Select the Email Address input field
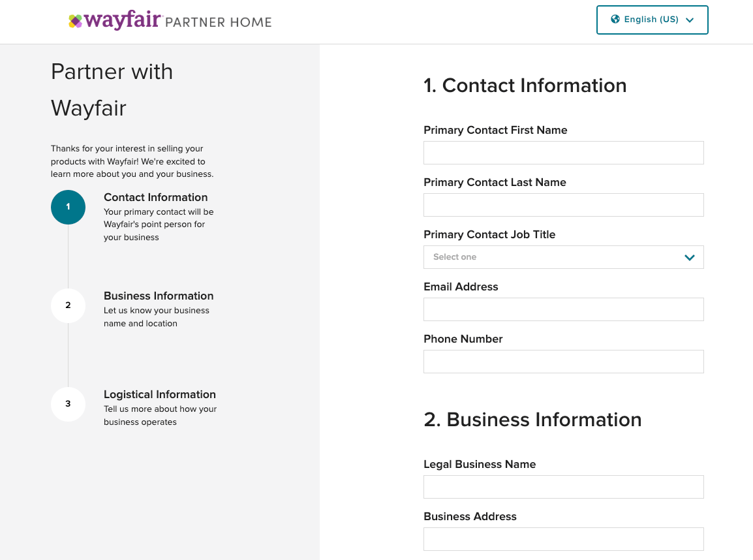Viewport: 753px width, 560px height. tap(563, 309)
